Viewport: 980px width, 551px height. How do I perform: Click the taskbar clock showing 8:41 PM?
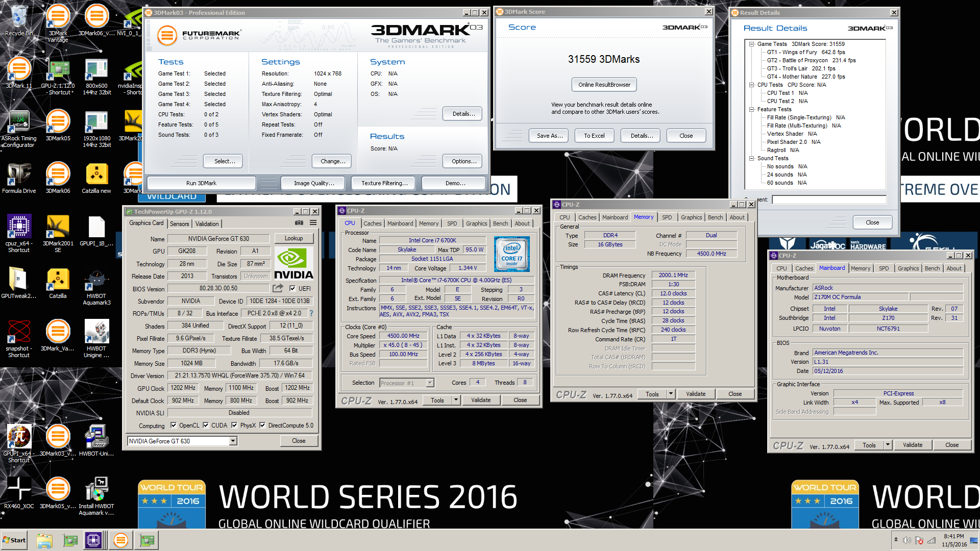953,536
